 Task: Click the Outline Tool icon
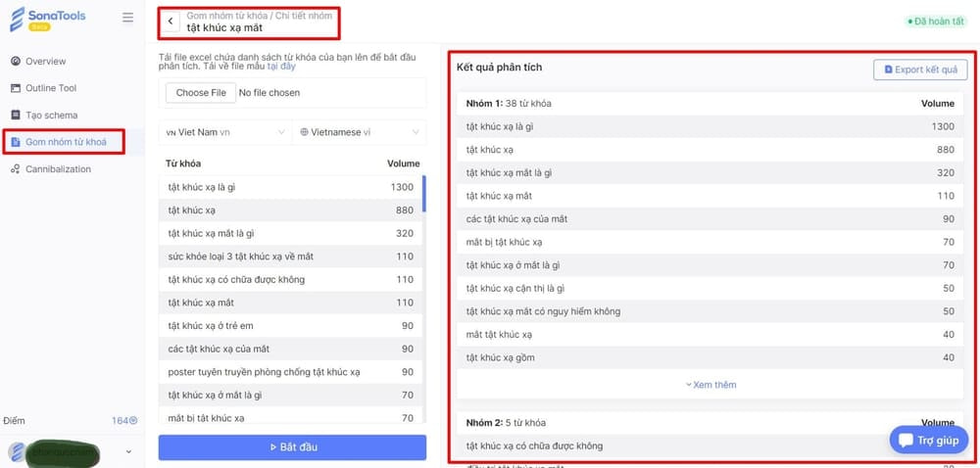click(16, 88)
